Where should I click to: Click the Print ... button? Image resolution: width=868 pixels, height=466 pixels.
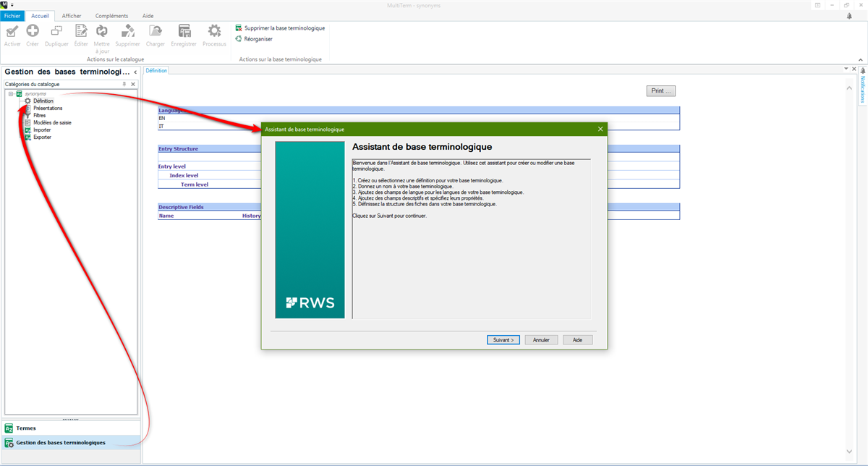pos(660,90)
